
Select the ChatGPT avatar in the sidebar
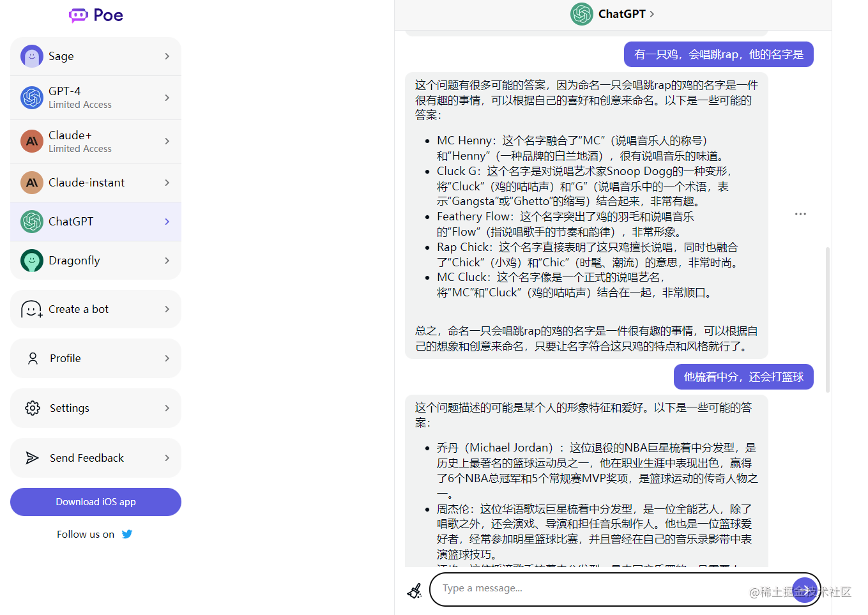[x=32, y=222]
